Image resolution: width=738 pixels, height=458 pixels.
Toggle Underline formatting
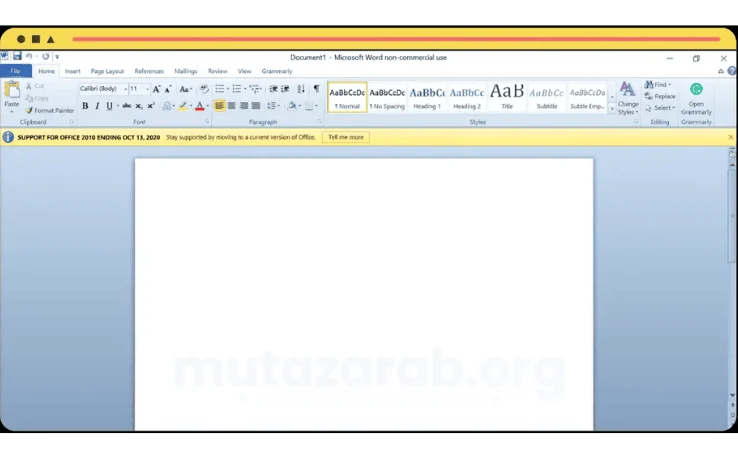[x=109, y=106]
